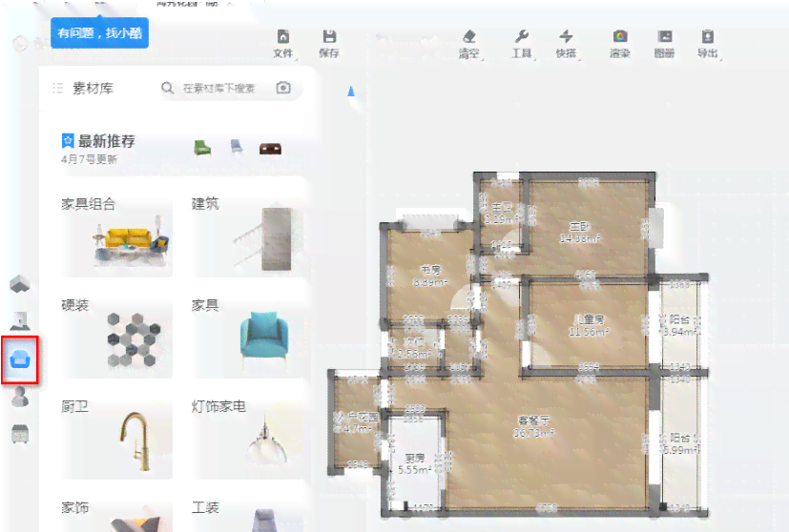789x532 pixels.
Task: Open the 文件 file menu icon
Action: coord(283,37)
